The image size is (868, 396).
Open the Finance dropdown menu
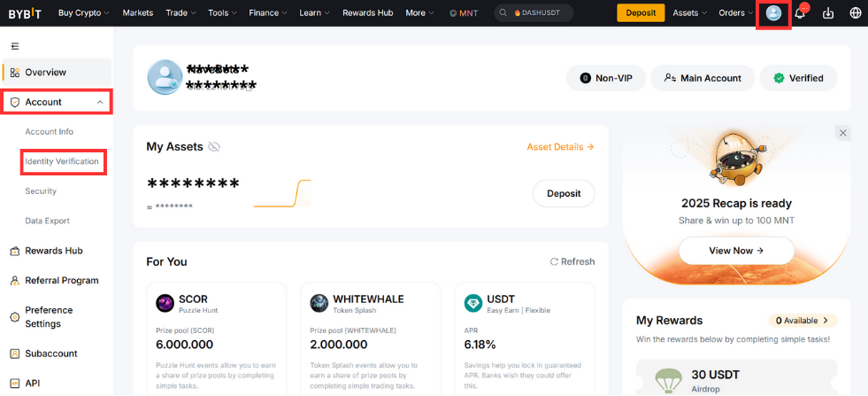[x=268, y=12]
